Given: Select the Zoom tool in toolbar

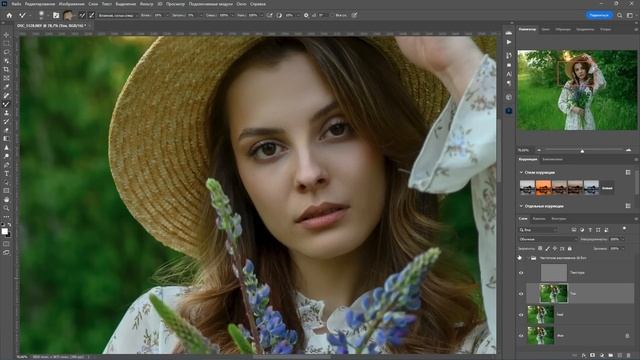Looking at the screenshot, I should point(6,208).
